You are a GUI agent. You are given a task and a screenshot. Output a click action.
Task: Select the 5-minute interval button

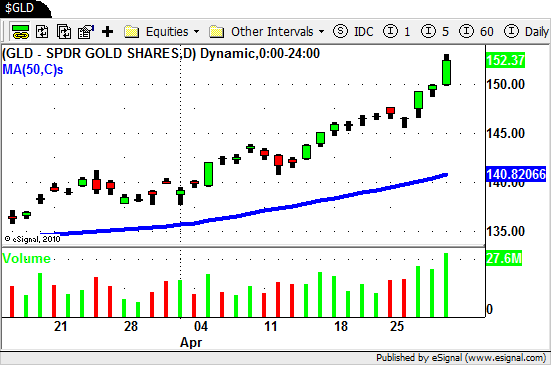point(435,32)
